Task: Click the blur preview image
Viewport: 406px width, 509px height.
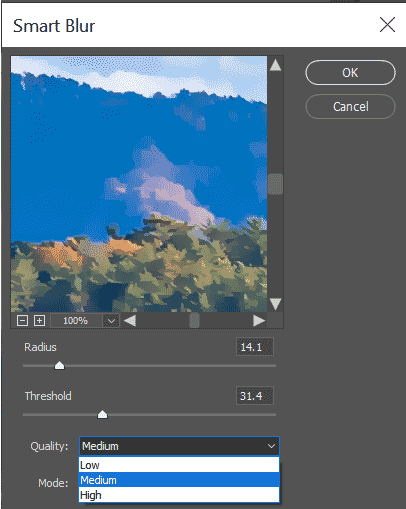Action: 139,184
